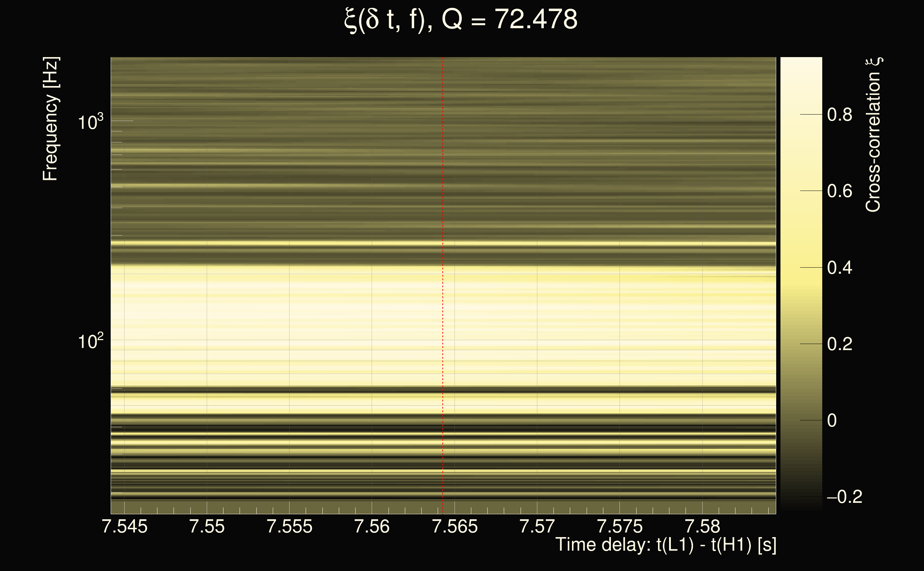The height and width of the screenshot is (571, 924).
Task: Click the Time delay t(L1) - t(H1) axis label
Action: coord(666,545)
